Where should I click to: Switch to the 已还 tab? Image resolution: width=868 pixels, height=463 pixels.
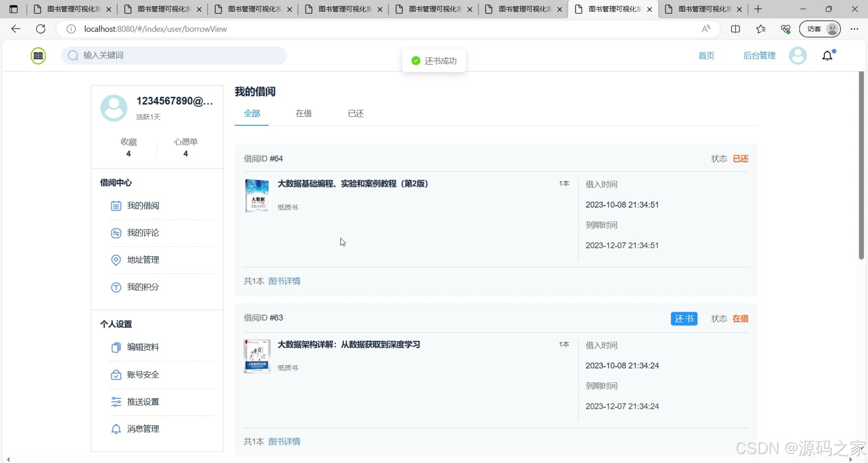pos(355,113)
